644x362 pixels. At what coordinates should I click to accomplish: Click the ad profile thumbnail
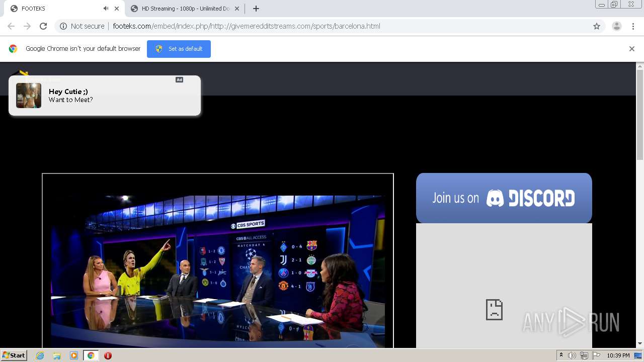29,96
